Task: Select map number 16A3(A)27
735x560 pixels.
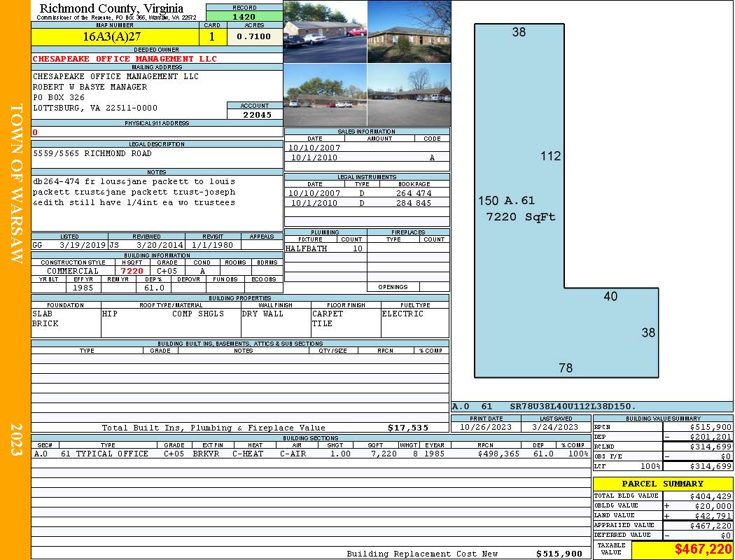Action: [111, 36]
